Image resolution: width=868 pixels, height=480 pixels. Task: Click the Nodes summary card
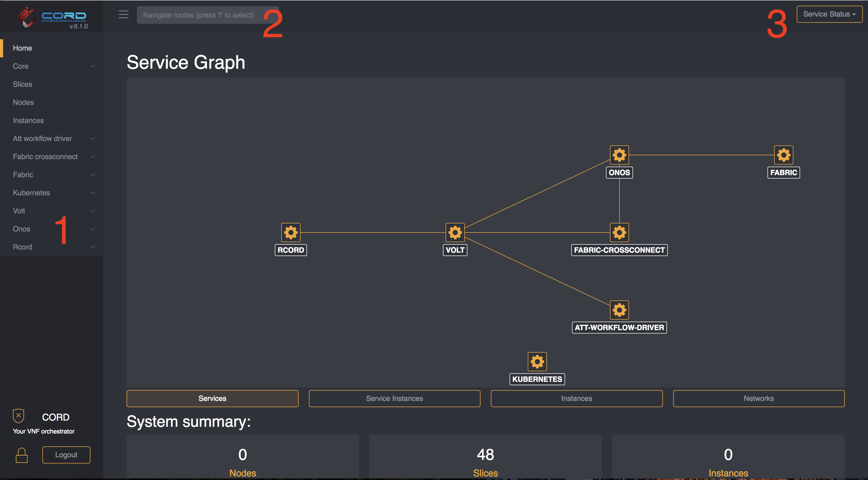click(243, 457)
